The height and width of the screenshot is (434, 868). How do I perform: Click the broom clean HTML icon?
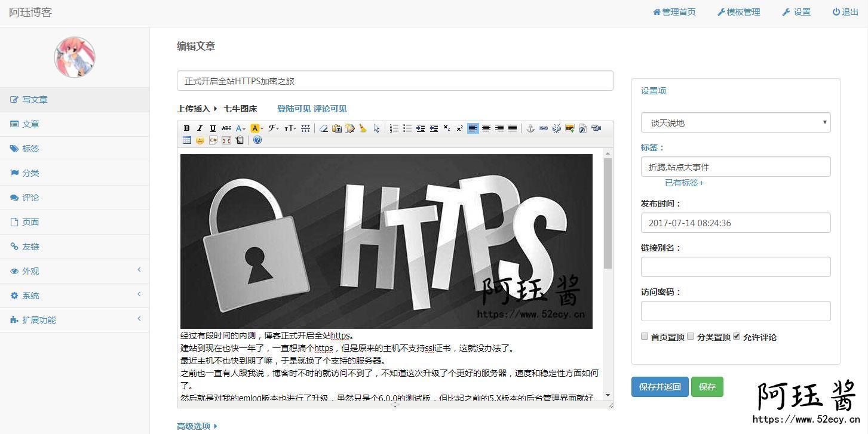pyautogui.click(x=363, y=128)
